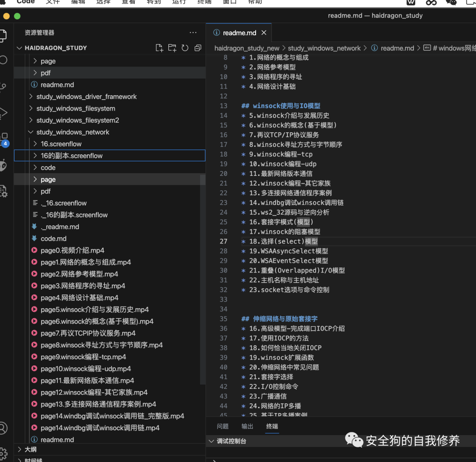Open the Run and Debug activity icon

4,113
